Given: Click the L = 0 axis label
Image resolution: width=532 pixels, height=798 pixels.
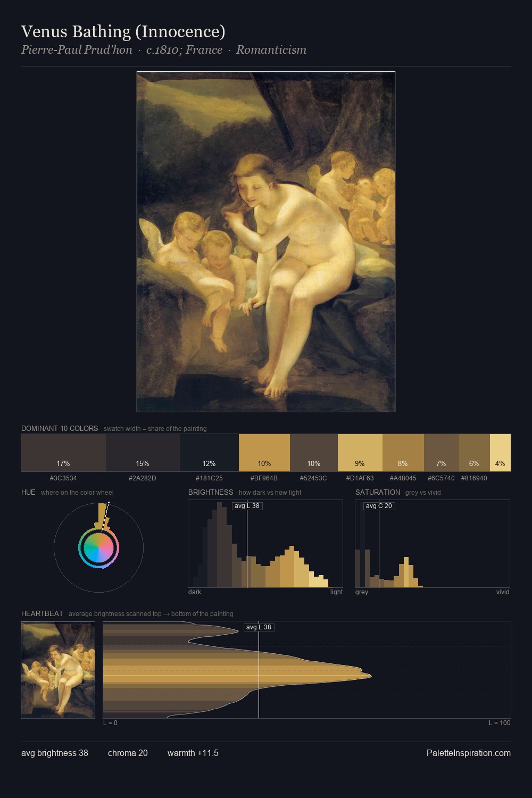Looking at the screenshot, I should [x=110, y=723].
